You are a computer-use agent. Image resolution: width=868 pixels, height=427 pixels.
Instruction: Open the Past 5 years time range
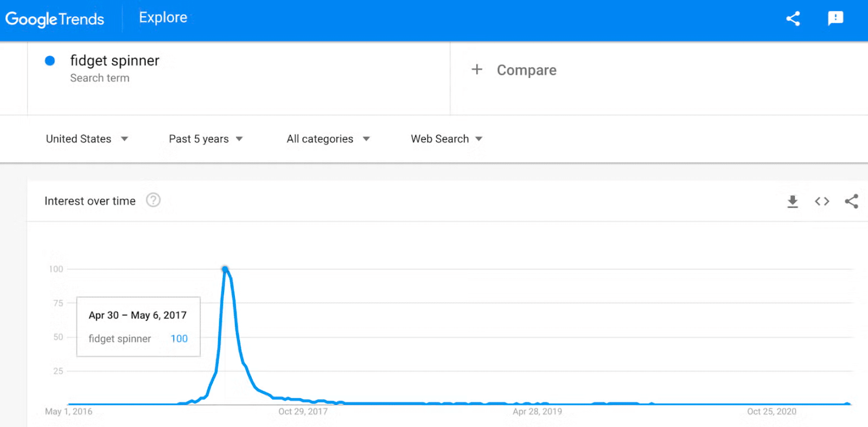pos(206,139)
